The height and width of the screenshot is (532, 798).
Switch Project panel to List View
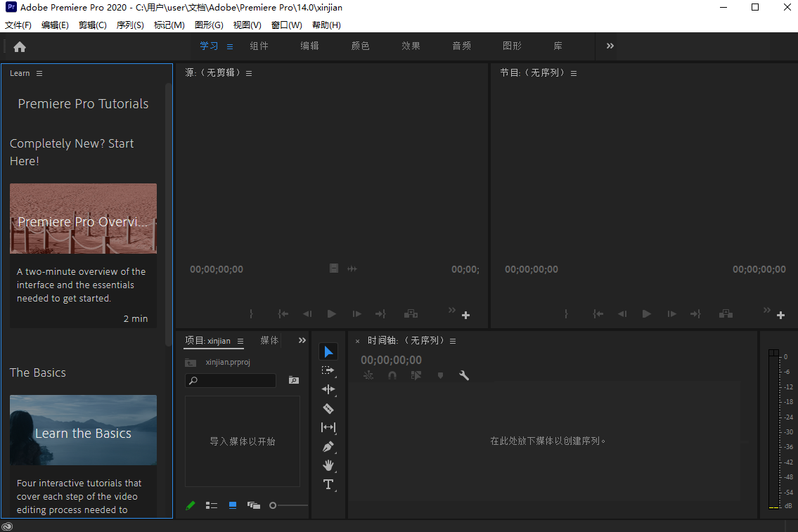[x=211, y=505]
